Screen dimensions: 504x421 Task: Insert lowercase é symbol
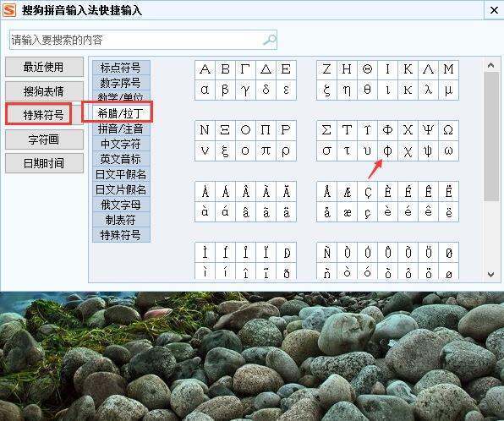(x=408, y=212)
